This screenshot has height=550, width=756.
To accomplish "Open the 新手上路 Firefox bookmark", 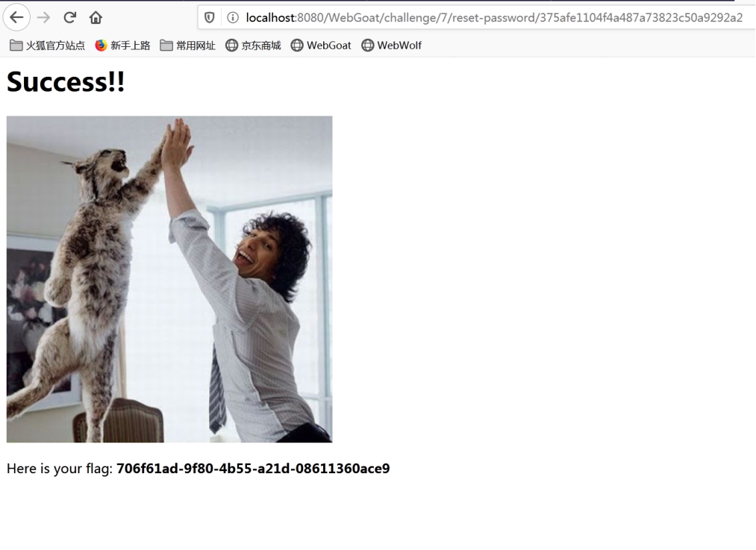I will click(x=122, y=46).
